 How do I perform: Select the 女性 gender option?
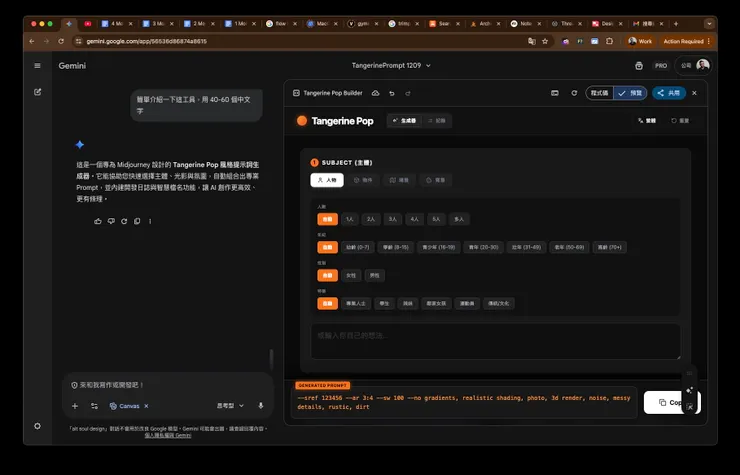pyautogui.click(x=351, y=275)
